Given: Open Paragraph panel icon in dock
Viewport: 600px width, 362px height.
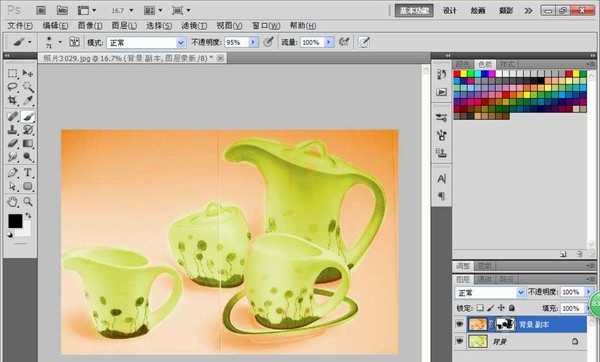Looking at the screenshot, I should pos(442,196).
